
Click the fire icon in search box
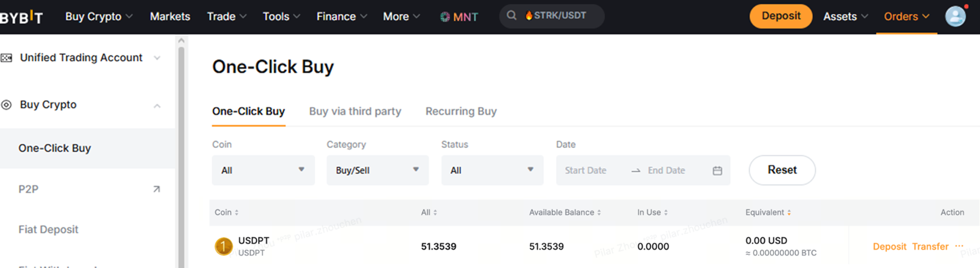click(528, 15)
